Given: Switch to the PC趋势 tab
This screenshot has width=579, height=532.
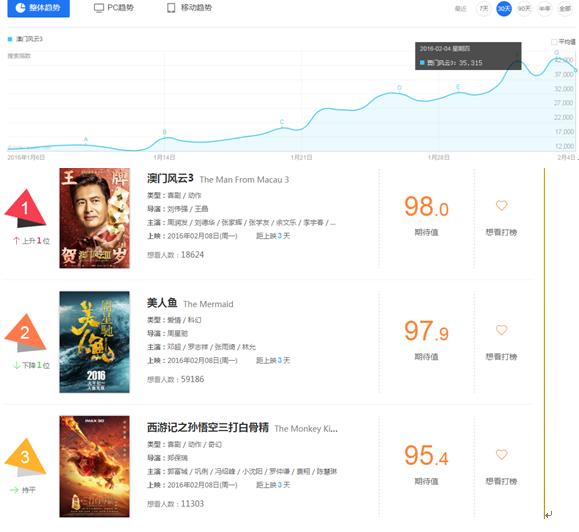Looking at the screenshot, I should tap(114, 8).
